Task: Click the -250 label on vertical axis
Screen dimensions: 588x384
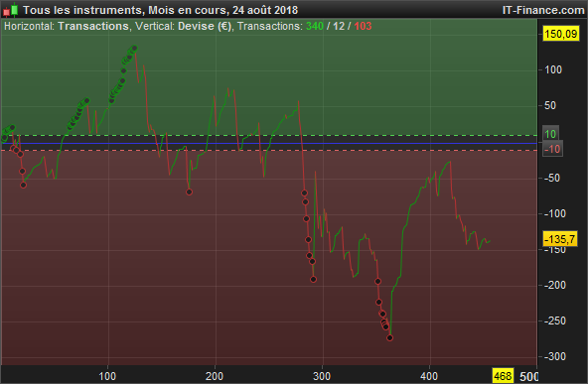Action: click(x=555, y=320)
